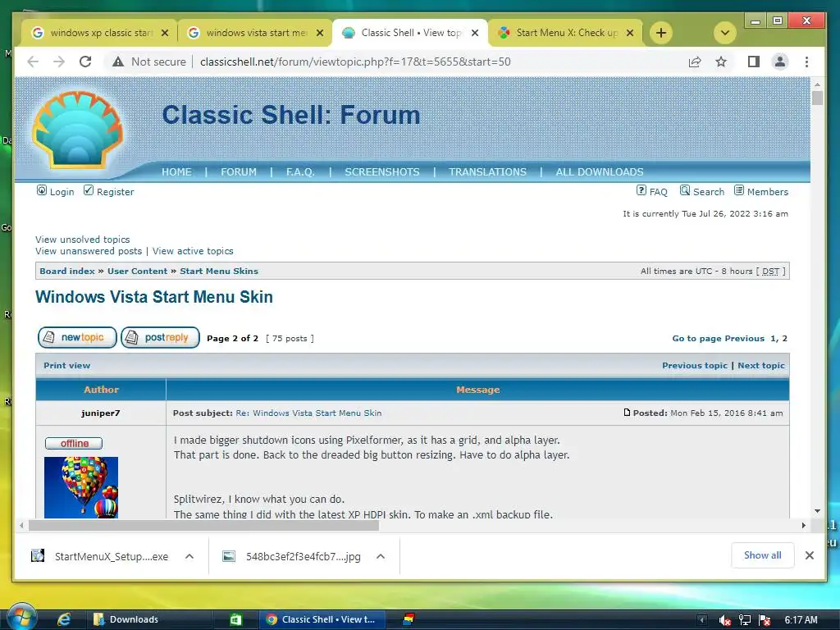Click the colorful flag taskbar icon
Viewport: 840px width, 630px height.
[x=409, y=619]
